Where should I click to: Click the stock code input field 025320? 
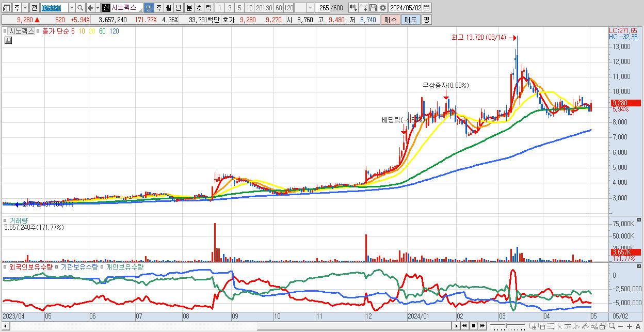pyautogui.click(x=54, y=8)
